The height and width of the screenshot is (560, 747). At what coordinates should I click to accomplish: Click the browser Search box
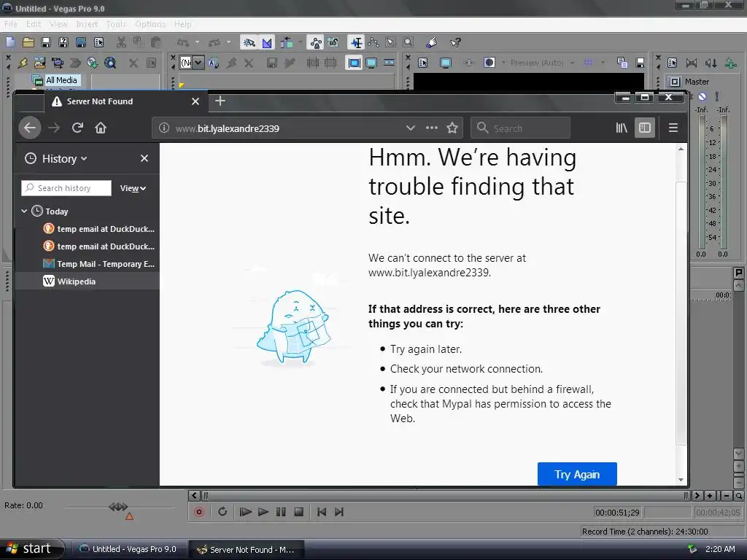(520, 128)
